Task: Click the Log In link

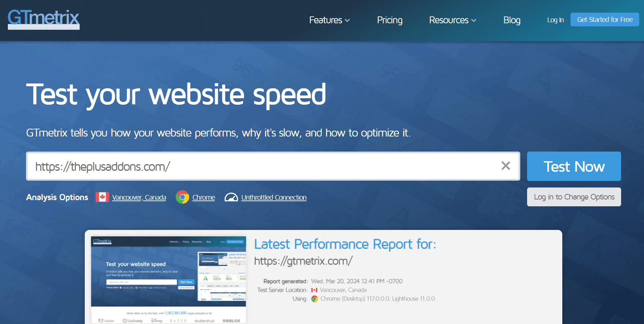Action: [555, 20]
